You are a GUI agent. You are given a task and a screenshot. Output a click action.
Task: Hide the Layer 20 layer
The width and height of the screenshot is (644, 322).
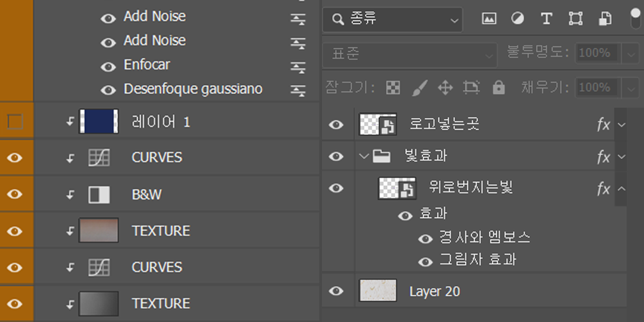point(336,291)
